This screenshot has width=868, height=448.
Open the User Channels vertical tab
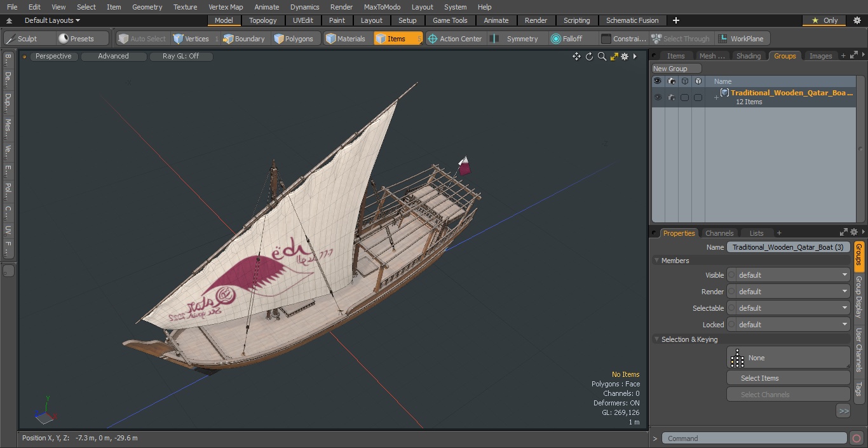(x=859, y=350)
